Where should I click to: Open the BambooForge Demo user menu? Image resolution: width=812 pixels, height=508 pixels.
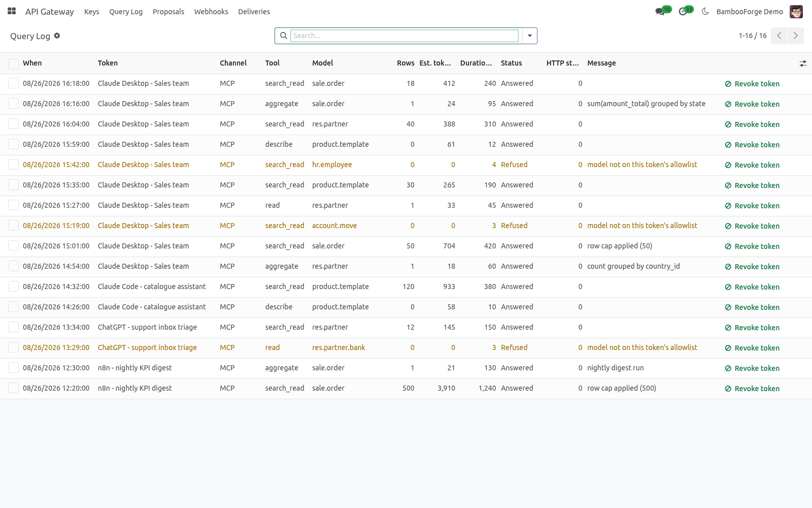pos(750,12)
